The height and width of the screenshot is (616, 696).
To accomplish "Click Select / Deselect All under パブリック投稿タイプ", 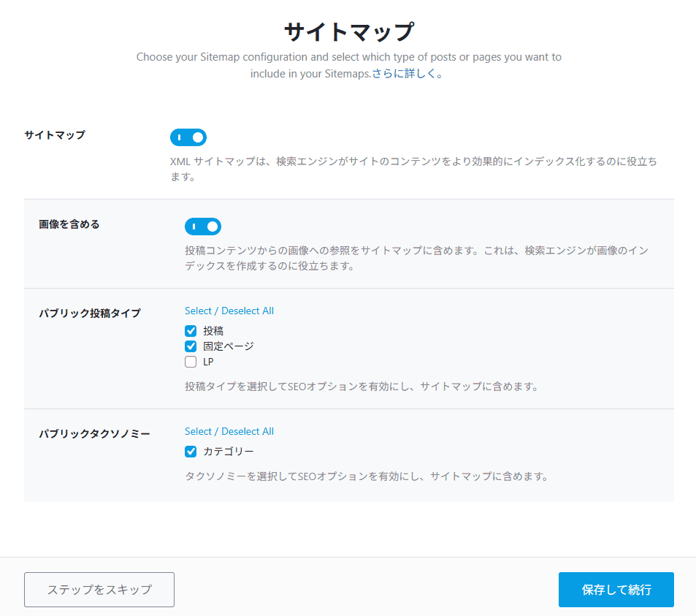I will [229, 311].
